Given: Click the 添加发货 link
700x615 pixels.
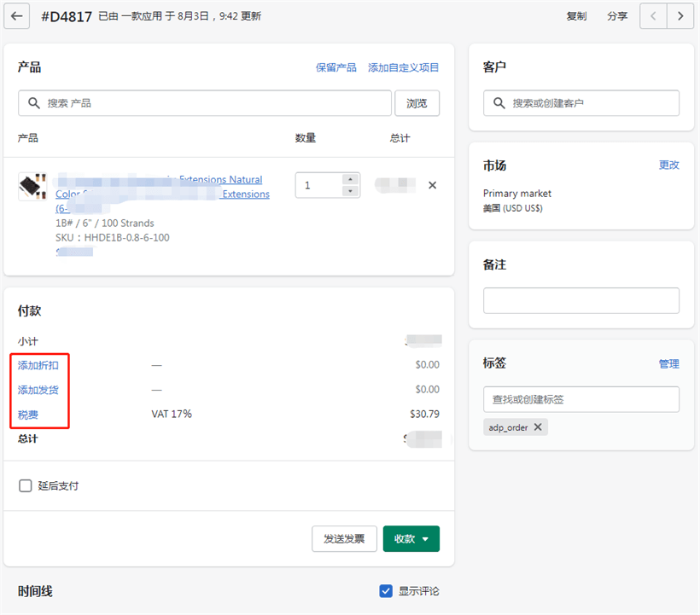Looking at the screenshot, I should tap(38, 390).
